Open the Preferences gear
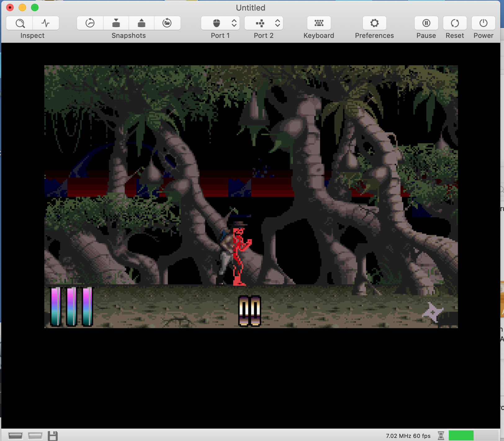The height and width of the screenshot is (441, 504). point(375,23)
